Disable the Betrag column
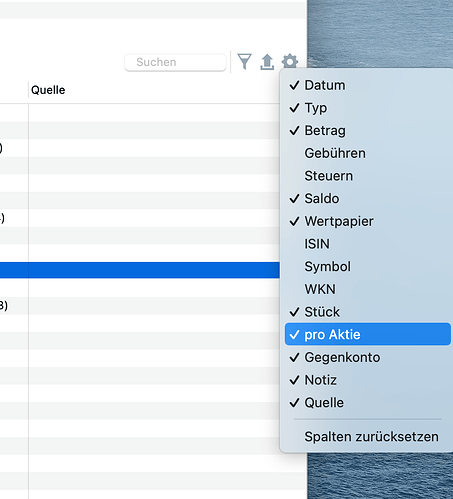This screenshot has width=453, height=499. pos(368,131)
